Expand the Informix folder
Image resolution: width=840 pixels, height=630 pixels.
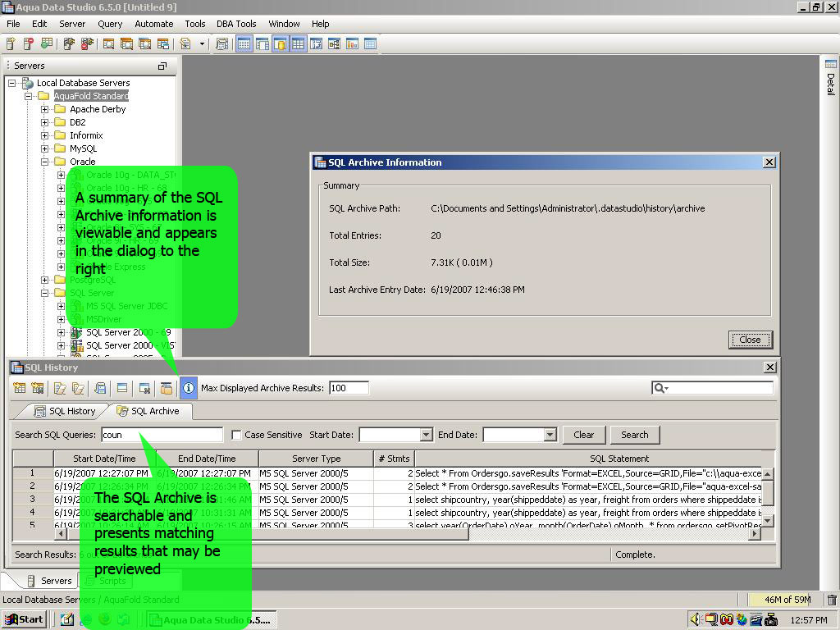tap(45, 135)
